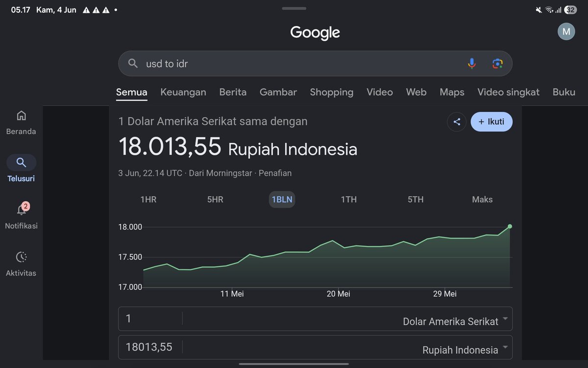
Task: Tap the chart line near 20 Mei
Action: [x=338, y=244]
